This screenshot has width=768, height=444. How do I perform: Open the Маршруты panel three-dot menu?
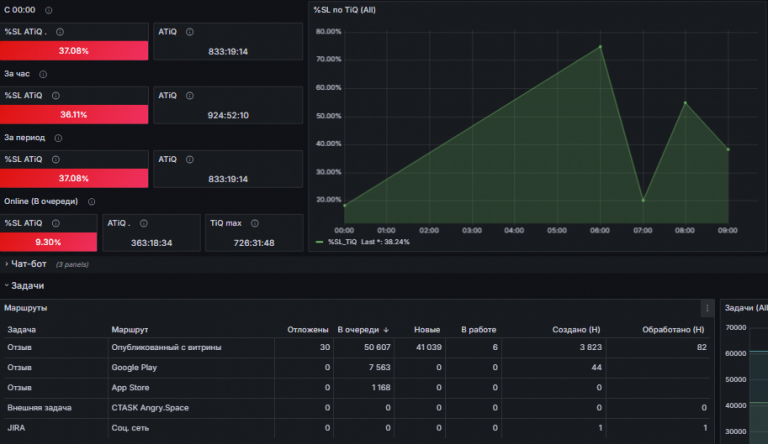[x=707, y=308]
